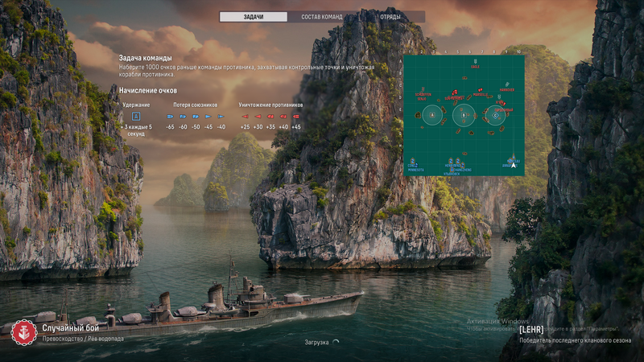Screen dimensions: 644x362
Task: Click the red anchor Случайный бой emblem
Action: point(24,332)
